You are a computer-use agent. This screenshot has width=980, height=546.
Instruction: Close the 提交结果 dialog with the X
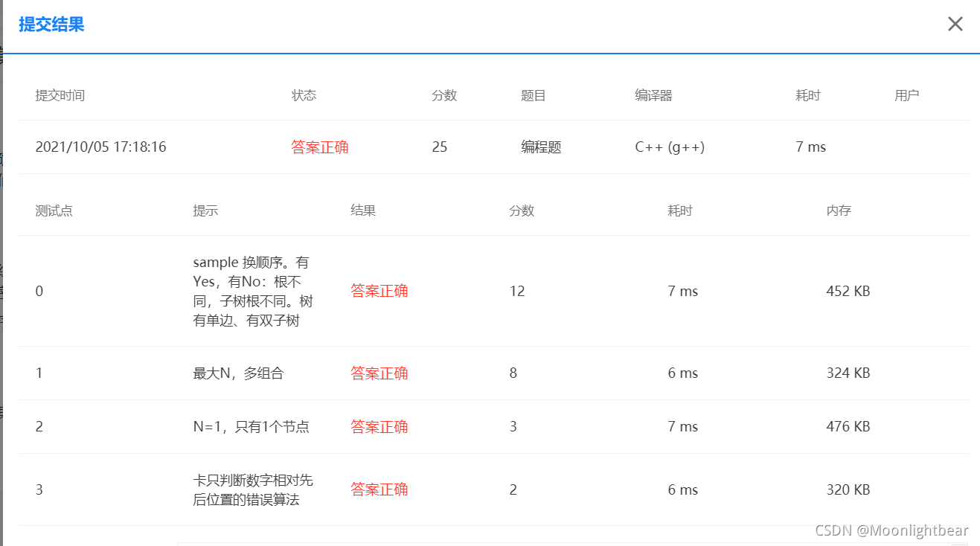point(955,24)
